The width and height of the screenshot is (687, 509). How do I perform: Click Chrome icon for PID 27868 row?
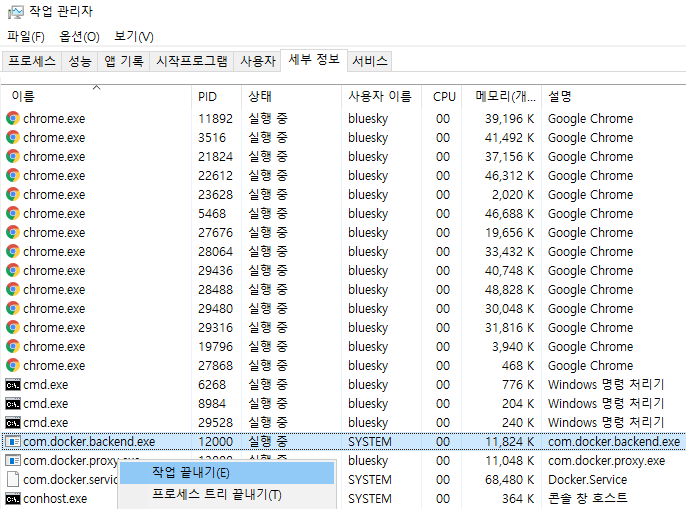coord(13,365)
